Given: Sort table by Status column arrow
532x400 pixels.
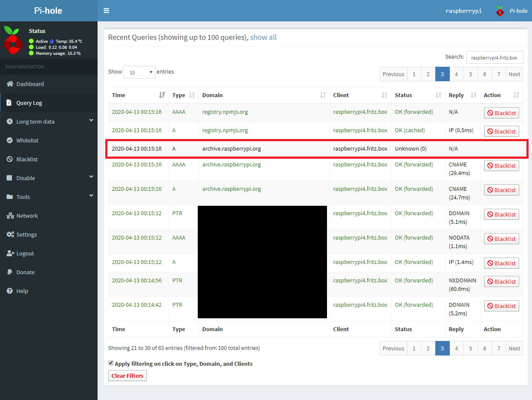Looking at the screenshot, I should (439, 95).
